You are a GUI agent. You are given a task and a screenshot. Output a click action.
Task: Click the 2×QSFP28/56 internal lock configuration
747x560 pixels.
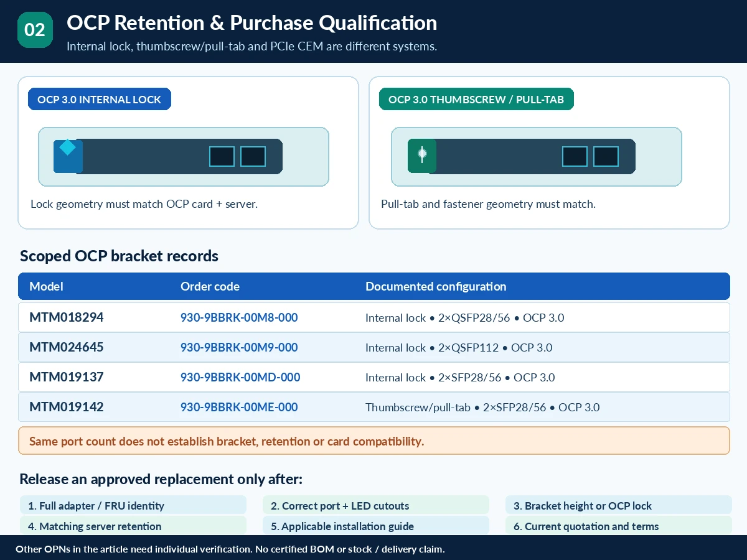point(465,318)
